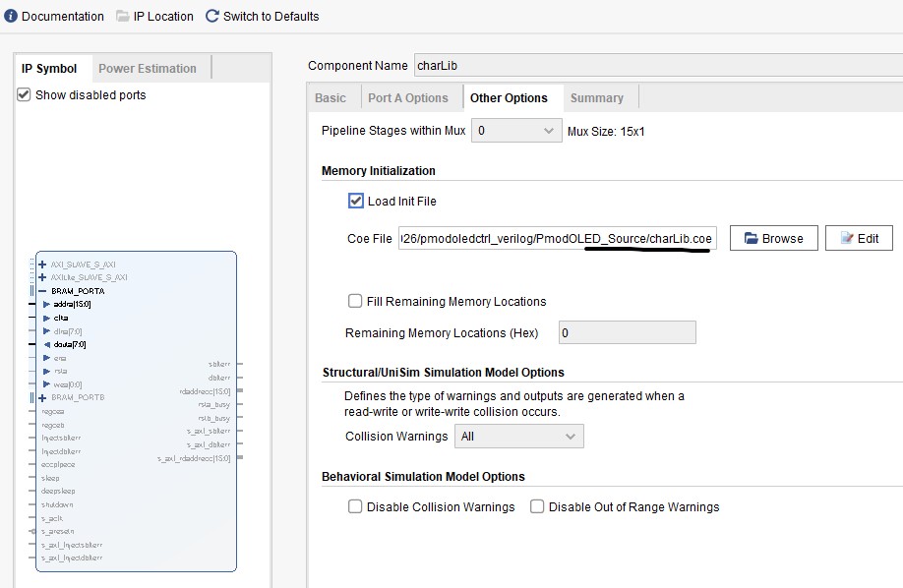The height and width of the screenshot is (588, 903).
Task: Open the Documentation info icon
Action: [x=11, y=17]
